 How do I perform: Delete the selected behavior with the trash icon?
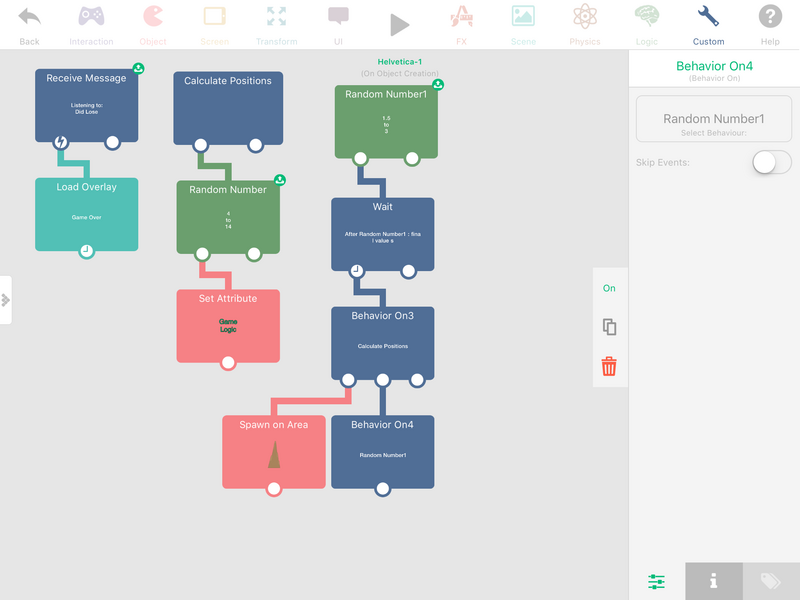[609, 366]
